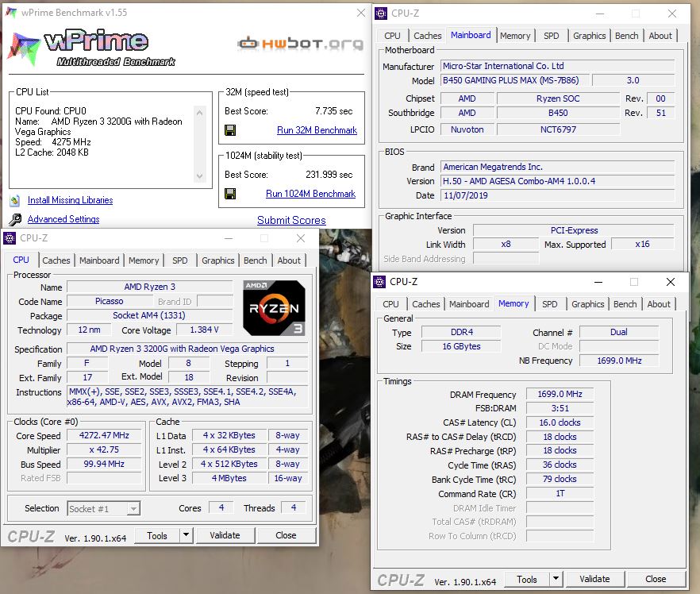Go to the SPD tab in the Memory window
Viewport: 700px width, 594px height.
pos(549,304)
